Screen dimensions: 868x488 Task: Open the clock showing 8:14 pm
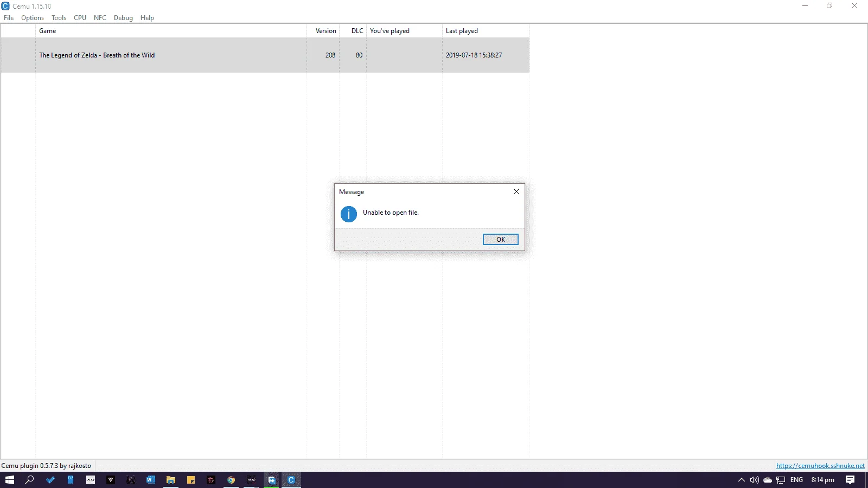pos(822,480)
